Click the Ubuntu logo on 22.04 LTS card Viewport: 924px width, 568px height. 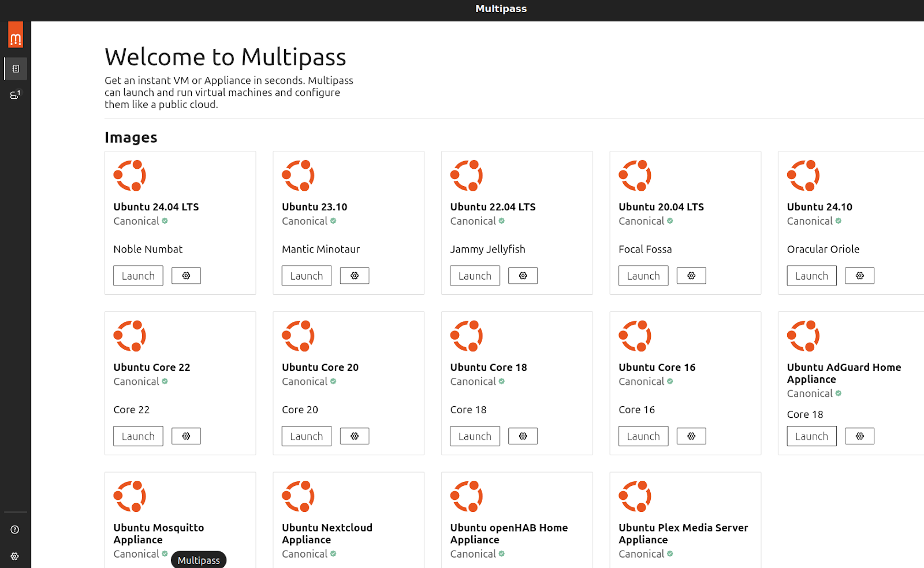point(467,176)
